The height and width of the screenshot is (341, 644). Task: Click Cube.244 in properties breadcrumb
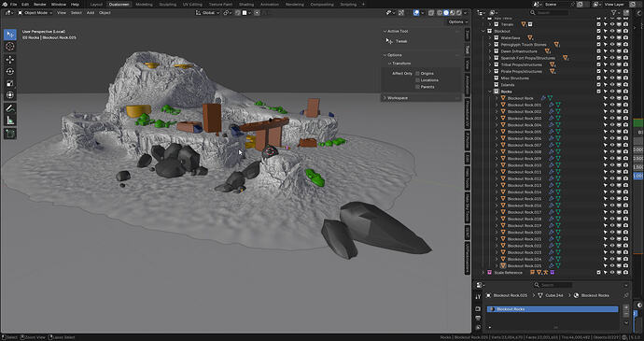coord(553,295)
